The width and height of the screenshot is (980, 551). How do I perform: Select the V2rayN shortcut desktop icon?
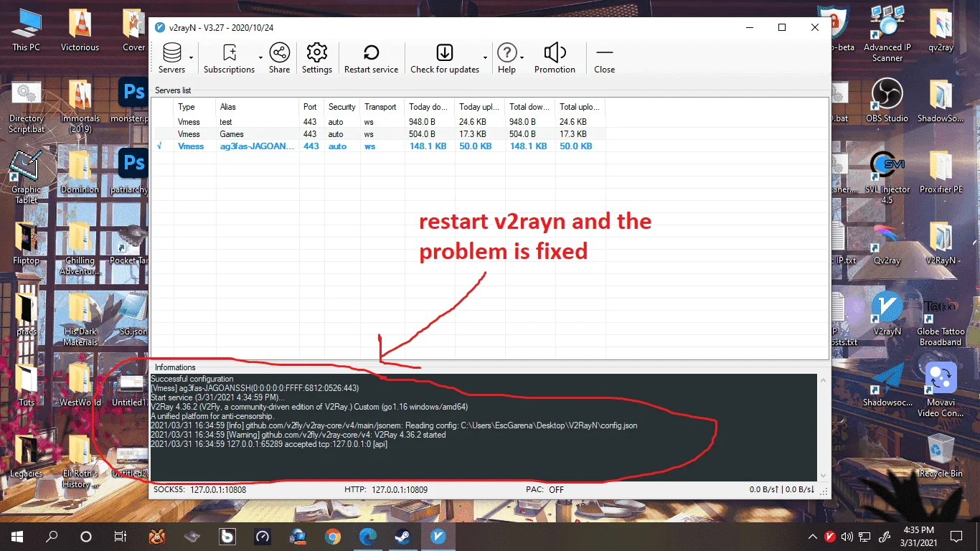coord(887,314)
